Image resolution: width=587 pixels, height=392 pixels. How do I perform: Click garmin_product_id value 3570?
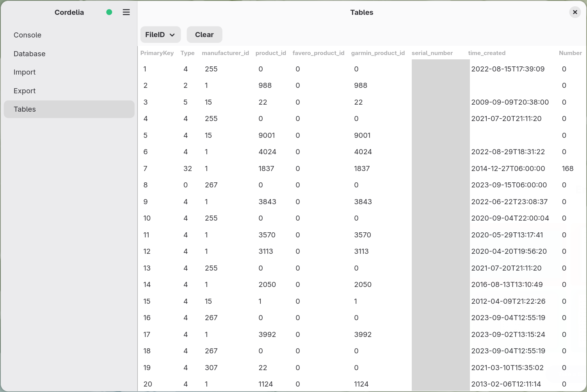click(x=362, y=235)
